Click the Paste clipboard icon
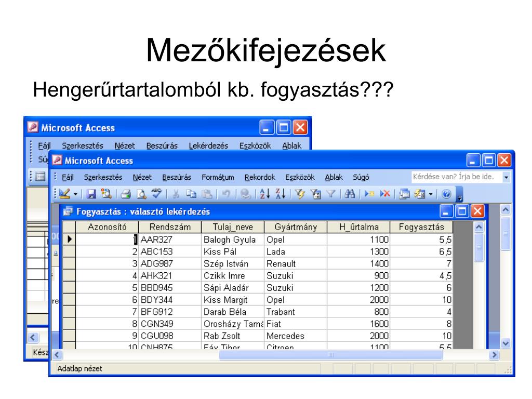Screen dimensions: 532x399 [x=207, y=194]
